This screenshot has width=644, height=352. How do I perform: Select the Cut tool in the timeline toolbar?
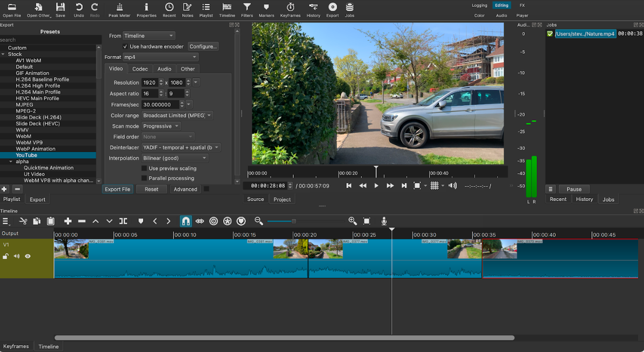24,221
